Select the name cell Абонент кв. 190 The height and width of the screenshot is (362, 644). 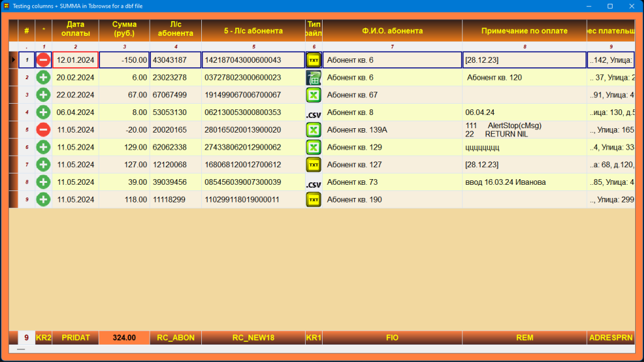[x=392, y=199]
